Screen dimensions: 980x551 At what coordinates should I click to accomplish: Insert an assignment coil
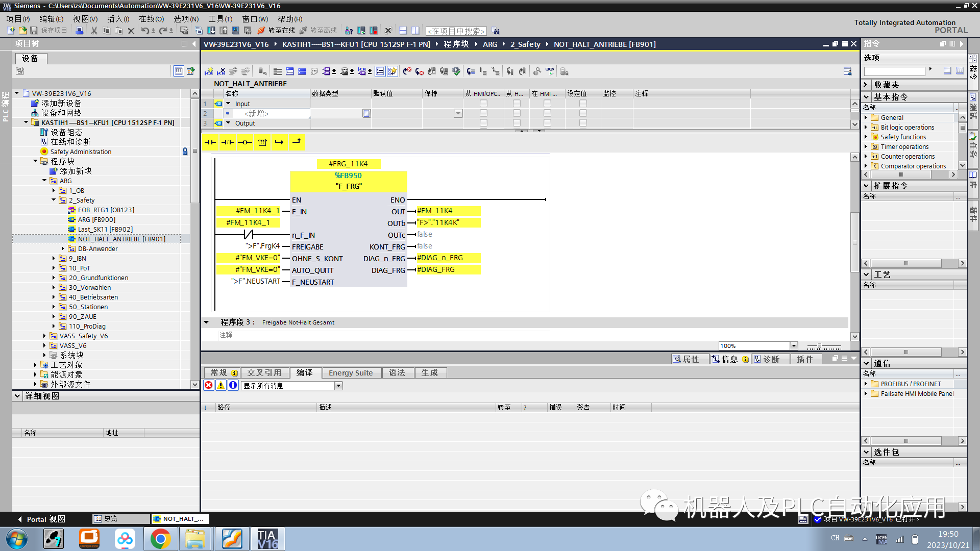tap(245, 142)
